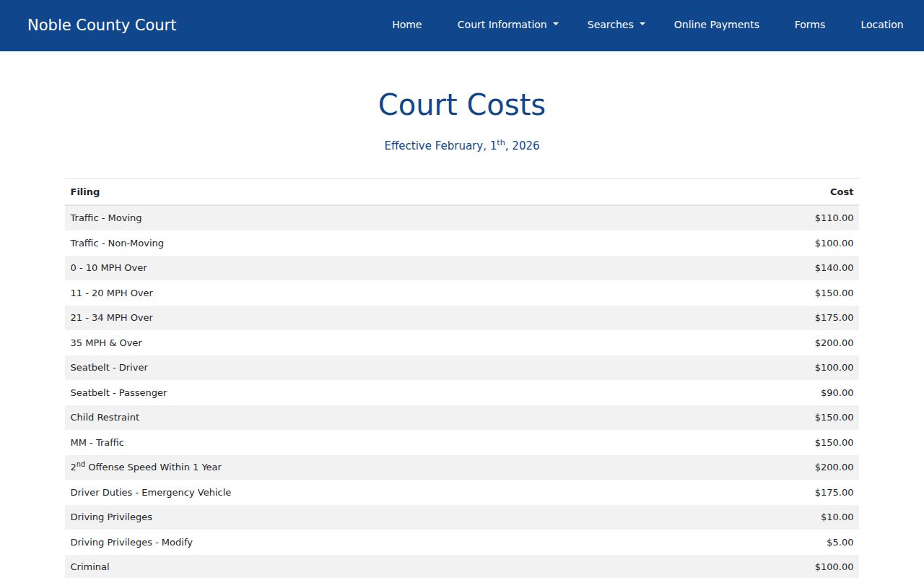Image resolution: width=924 pixels, height=578 pixels.
Task: Select the Court Costs heading
Action: point(462,105)
